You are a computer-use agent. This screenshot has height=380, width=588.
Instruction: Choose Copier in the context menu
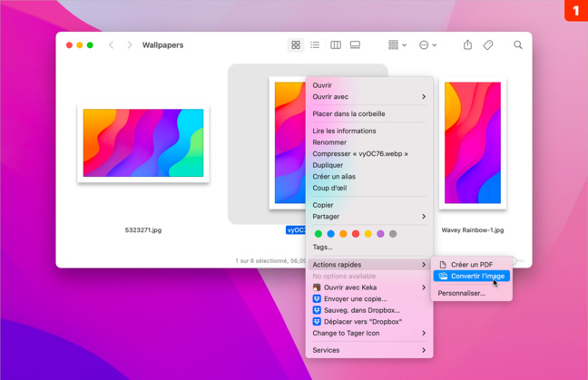(x=369, y=205)
